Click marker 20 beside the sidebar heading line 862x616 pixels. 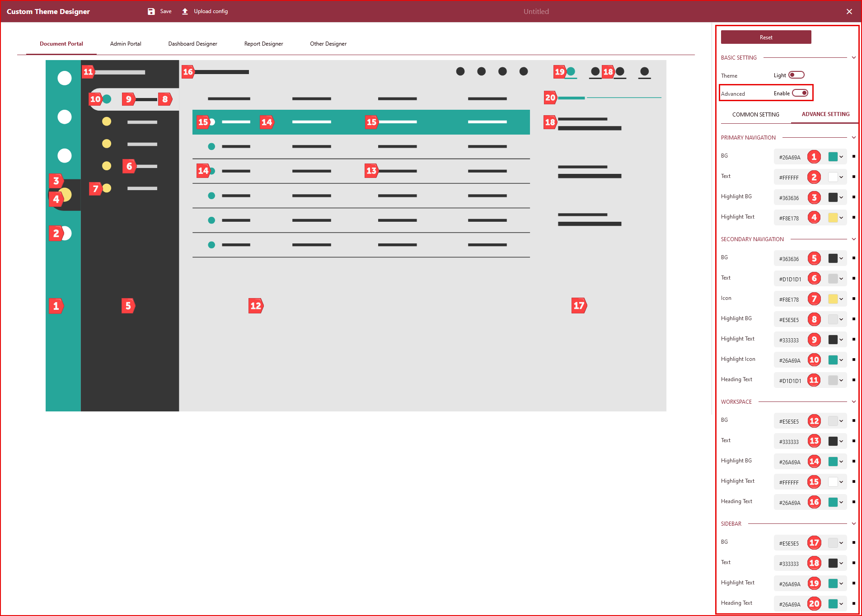[550, 98]
